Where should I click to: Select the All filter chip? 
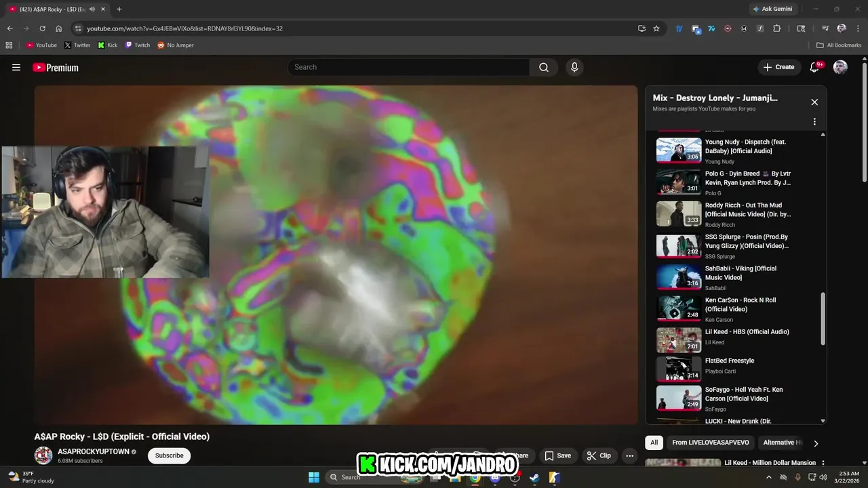654,443
